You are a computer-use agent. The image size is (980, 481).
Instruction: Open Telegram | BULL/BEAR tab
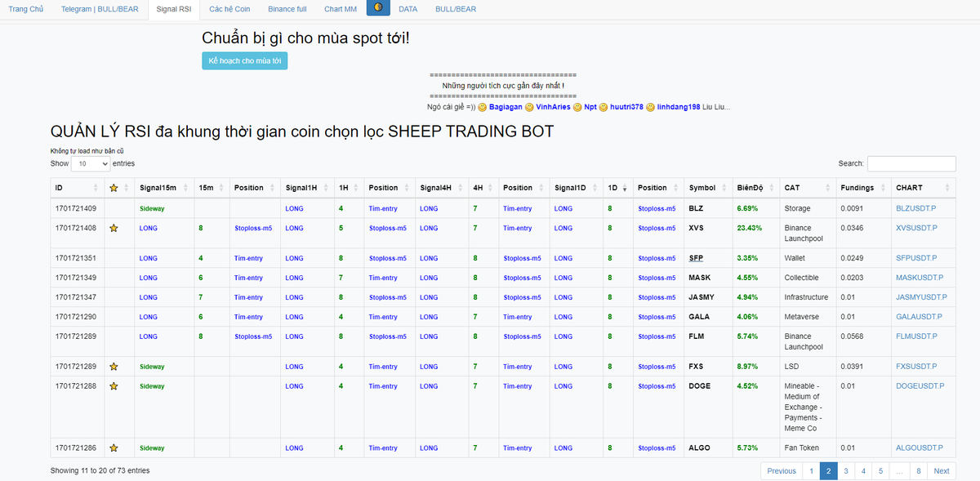100,9
